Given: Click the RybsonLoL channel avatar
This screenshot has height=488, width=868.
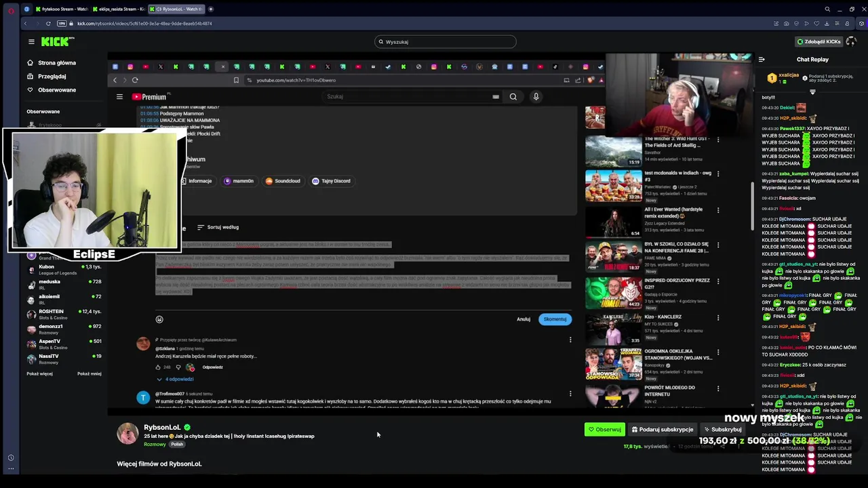Looking at the screenshot, I should pos(127,433).
